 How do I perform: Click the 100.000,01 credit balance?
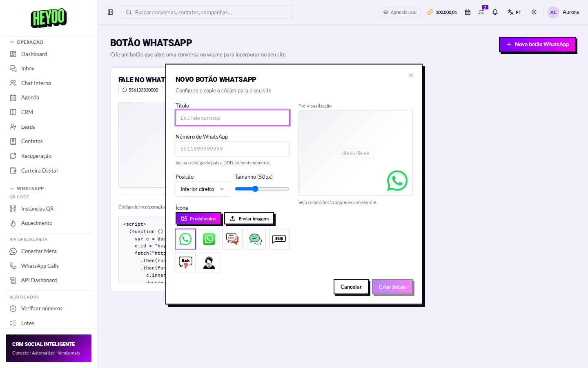click(x=446, y=12)
